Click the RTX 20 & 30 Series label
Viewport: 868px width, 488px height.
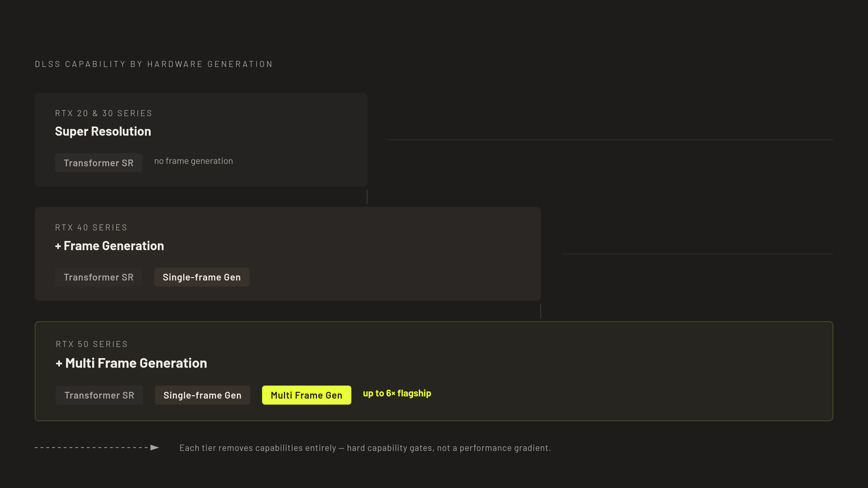103,113
